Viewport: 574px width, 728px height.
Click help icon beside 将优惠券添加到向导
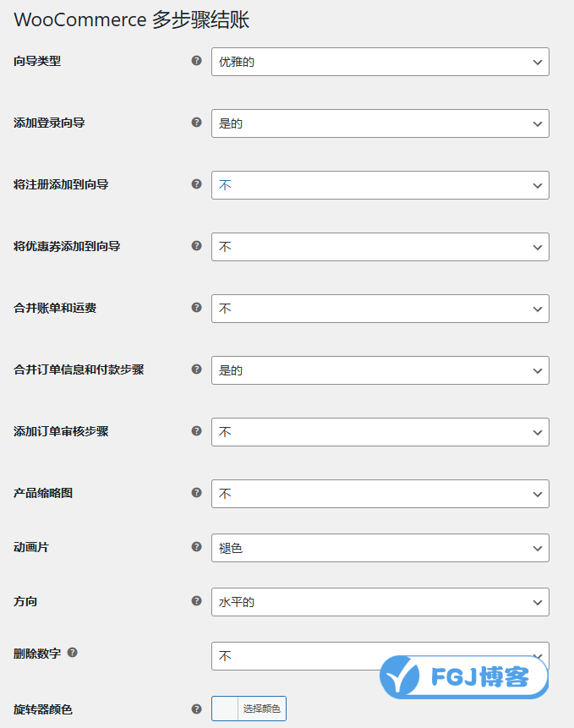(x=197, y=246)
